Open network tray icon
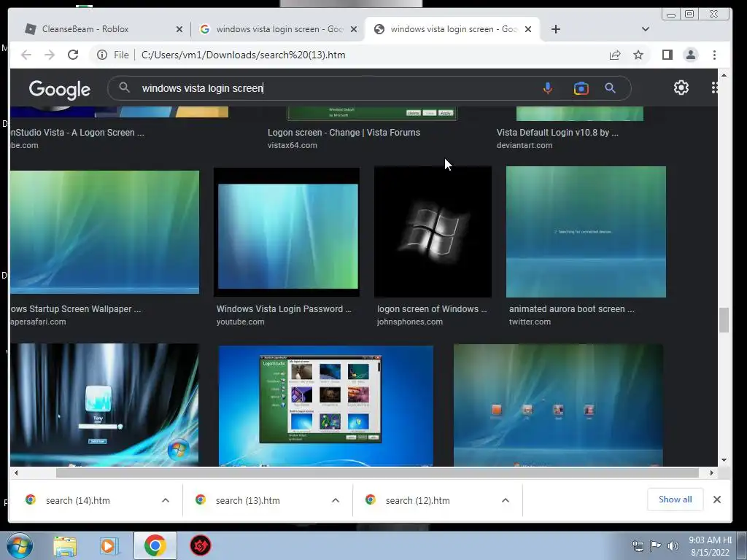This screenshot has width=747, height=560. 638,546
